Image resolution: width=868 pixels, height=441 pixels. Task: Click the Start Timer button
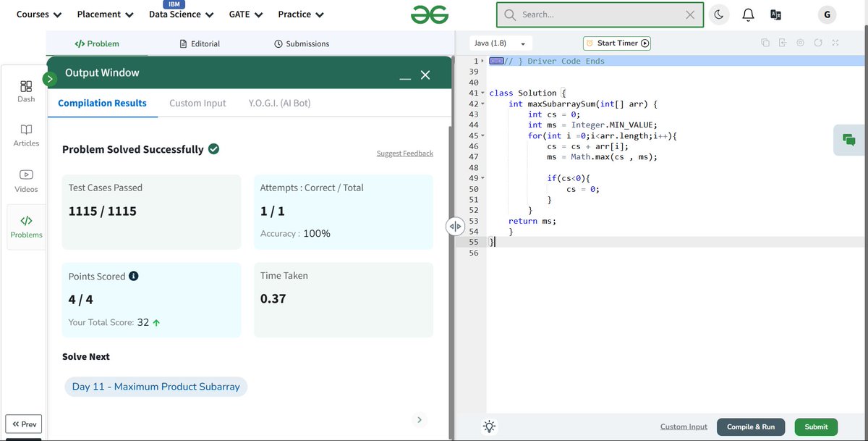click(617, 43)
